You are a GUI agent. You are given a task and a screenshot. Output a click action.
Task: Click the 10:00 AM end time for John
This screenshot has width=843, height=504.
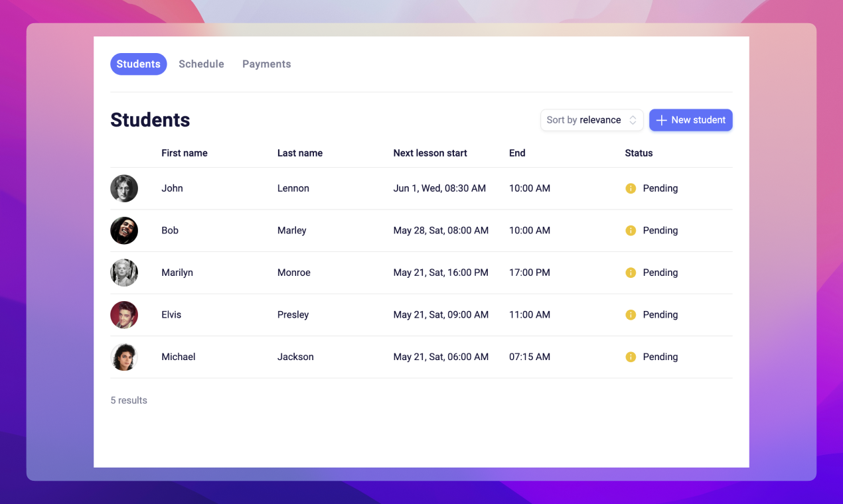pyautogui.click(x=530, y=188)
